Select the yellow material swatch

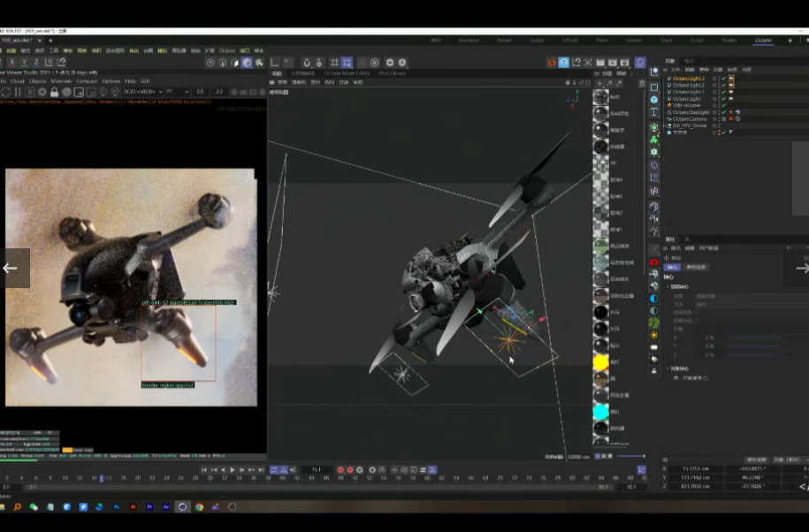600,362
